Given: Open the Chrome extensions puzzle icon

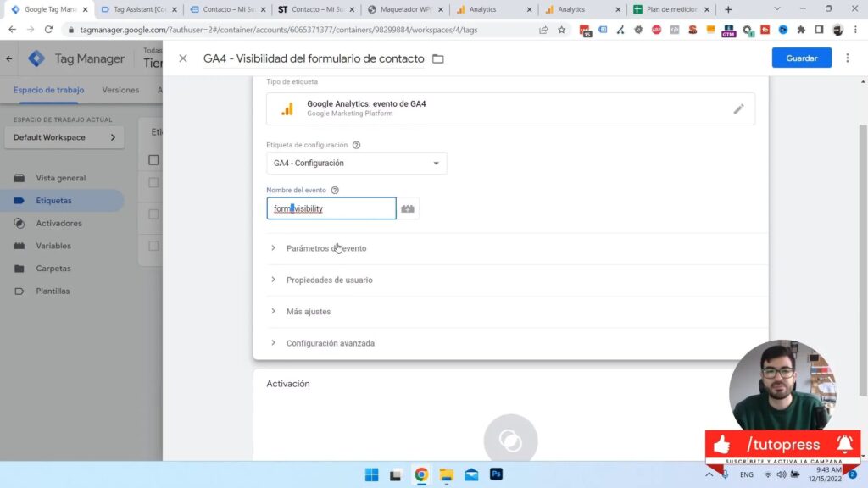Looking at the screenshot, I should [801, 30].
